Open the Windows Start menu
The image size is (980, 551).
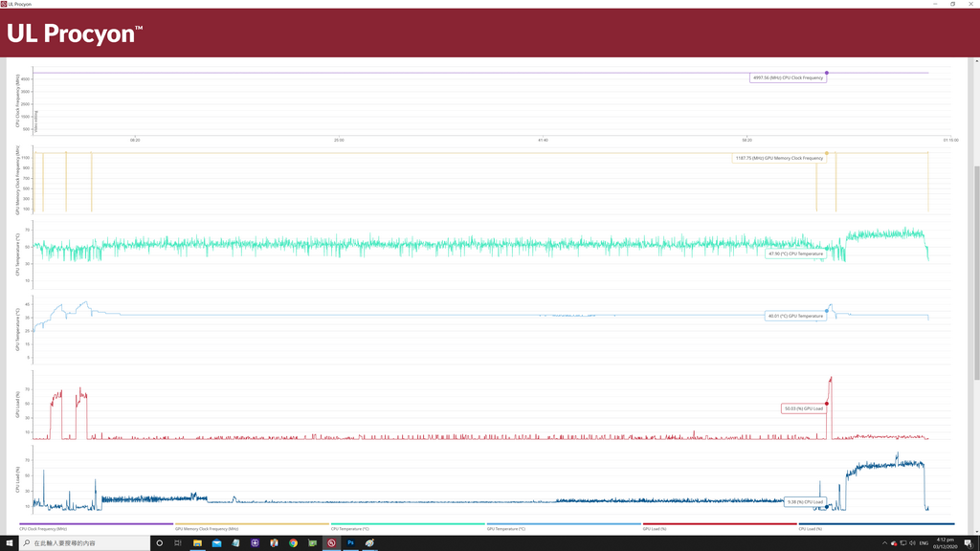(x=9, y=543)
